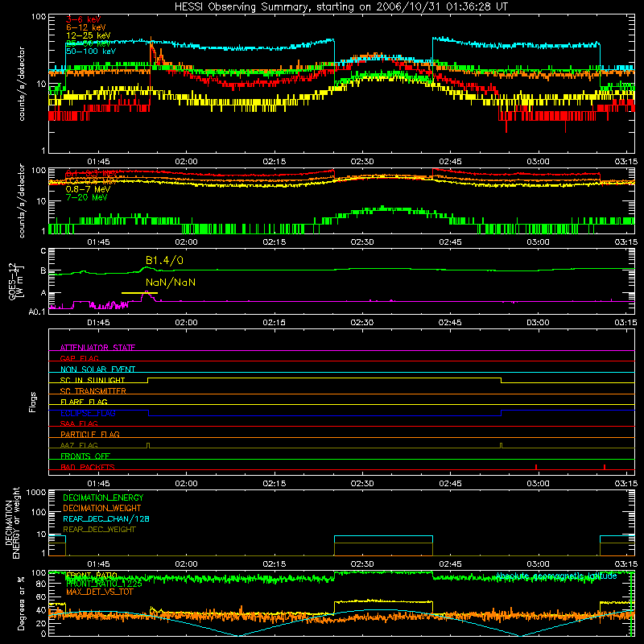This screenshot has height=644, width=644.
Task: Select the DECIMATION_WEIGHT legend label
Action: coord(102,508)
